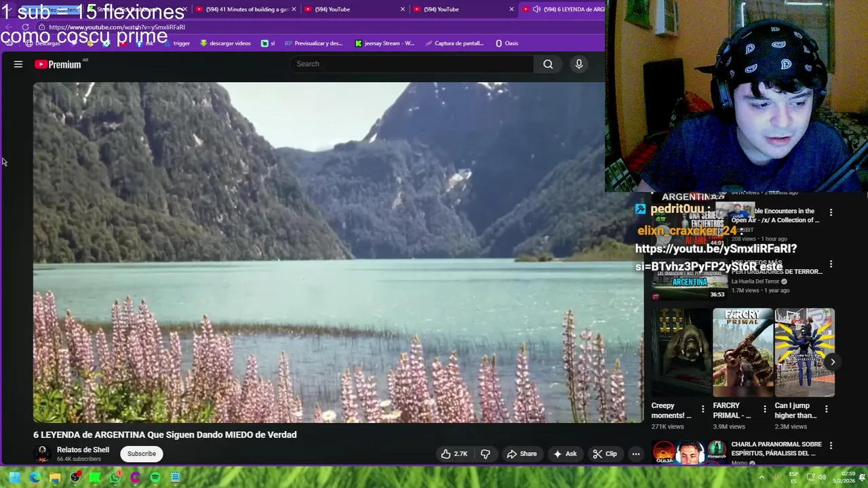Click the browser URL address bar
This screenshot has width=868, height=488.
tap(319, 27)
